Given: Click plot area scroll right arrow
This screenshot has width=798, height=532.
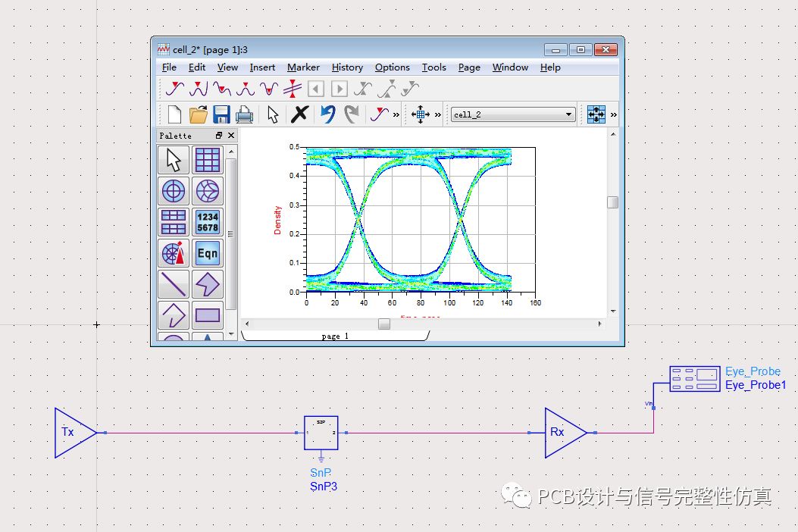Looking at the screenshot, I should (x=599, y=324).
